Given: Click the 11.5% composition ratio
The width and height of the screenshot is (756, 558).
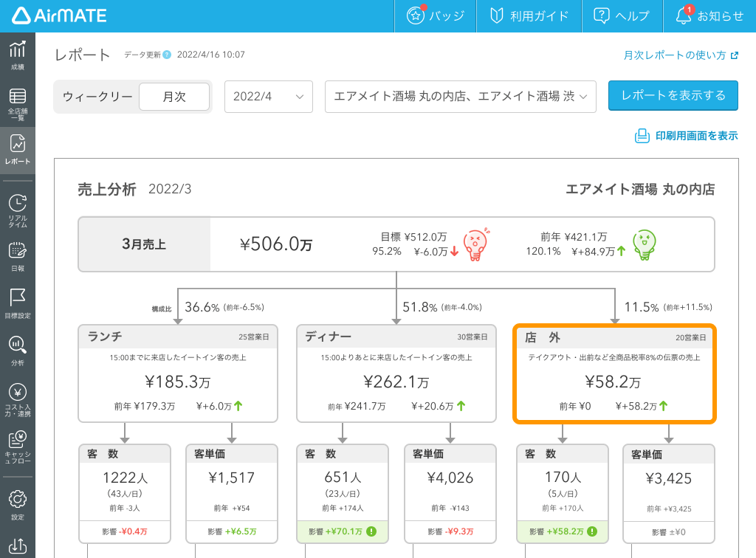Looking at the screenshot, I should [642, 307].
